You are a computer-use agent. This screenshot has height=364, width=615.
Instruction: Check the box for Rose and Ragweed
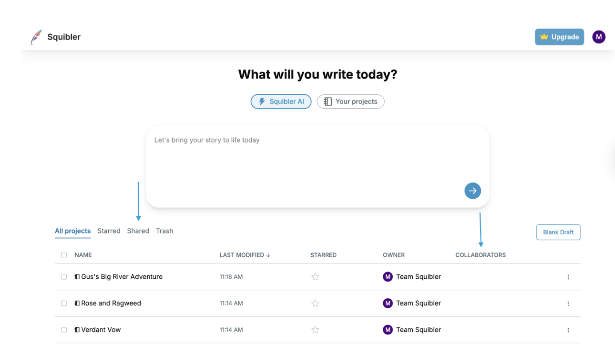coord(64,303)
